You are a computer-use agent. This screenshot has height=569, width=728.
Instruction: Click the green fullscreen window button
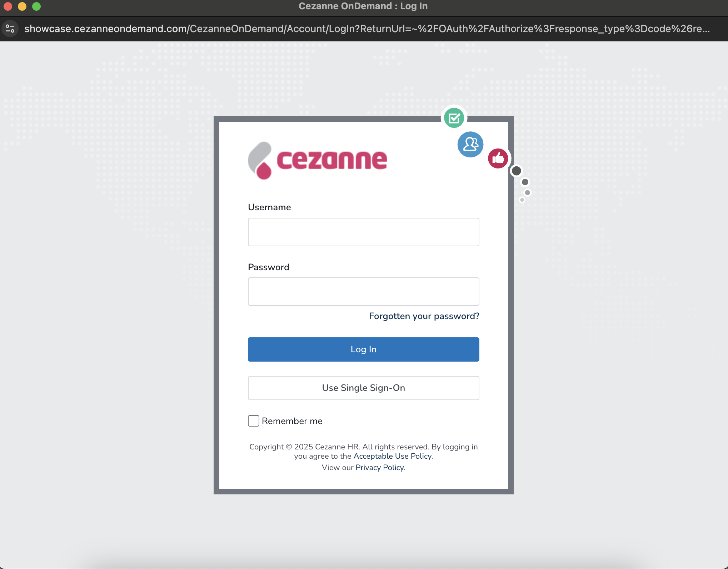pyautogui.click(x=36, y=6)
